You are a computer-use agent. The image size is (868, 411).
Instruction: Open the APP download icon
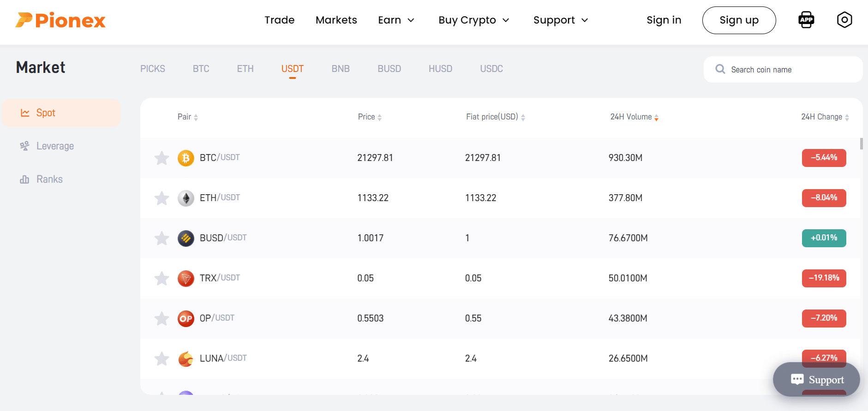[x=806, y=20]
